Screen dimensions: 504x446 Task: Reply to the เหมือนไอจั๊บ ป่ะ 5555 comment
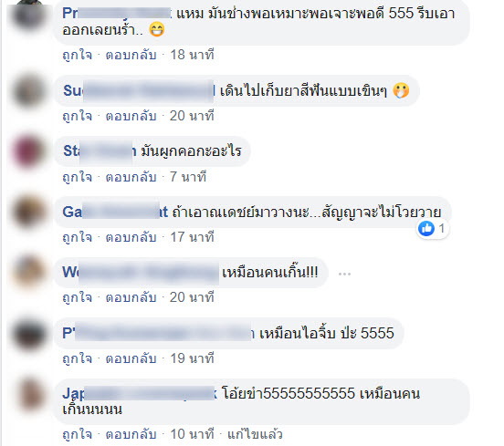pyautogui.click(x=131, y=358)
